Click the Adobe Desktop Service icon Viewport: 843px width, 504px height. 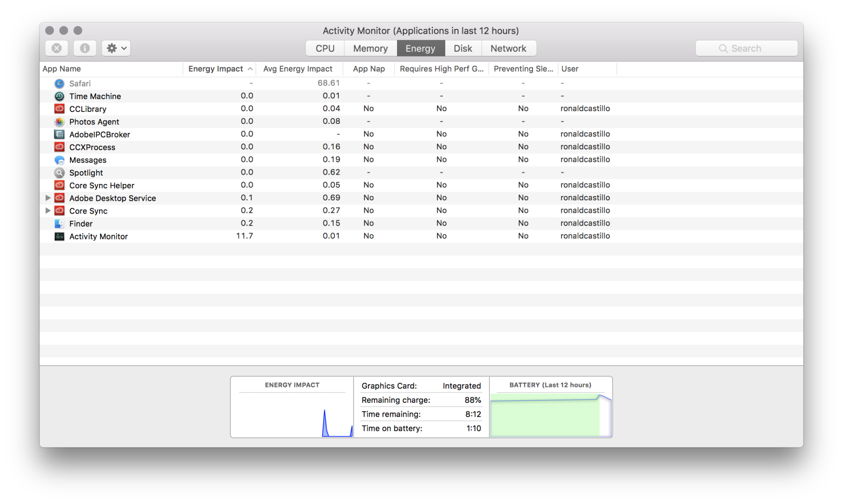[60, 198]
